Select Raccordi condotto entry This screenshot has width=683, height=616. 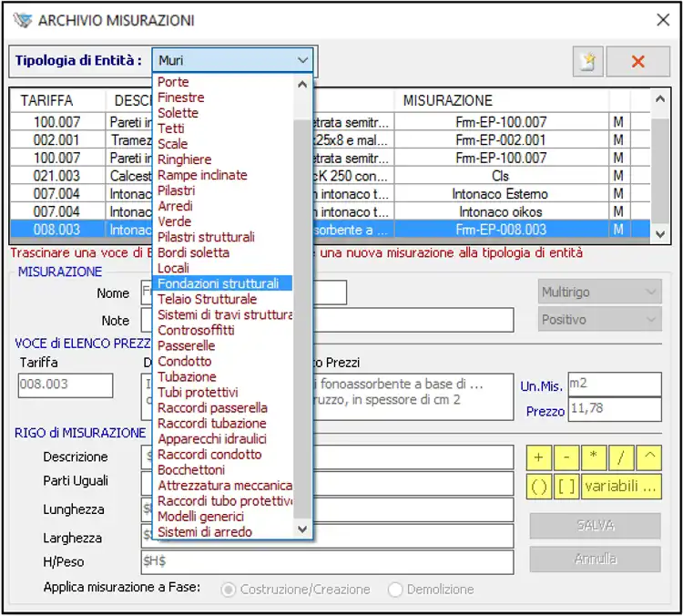[x=223, y=455]
